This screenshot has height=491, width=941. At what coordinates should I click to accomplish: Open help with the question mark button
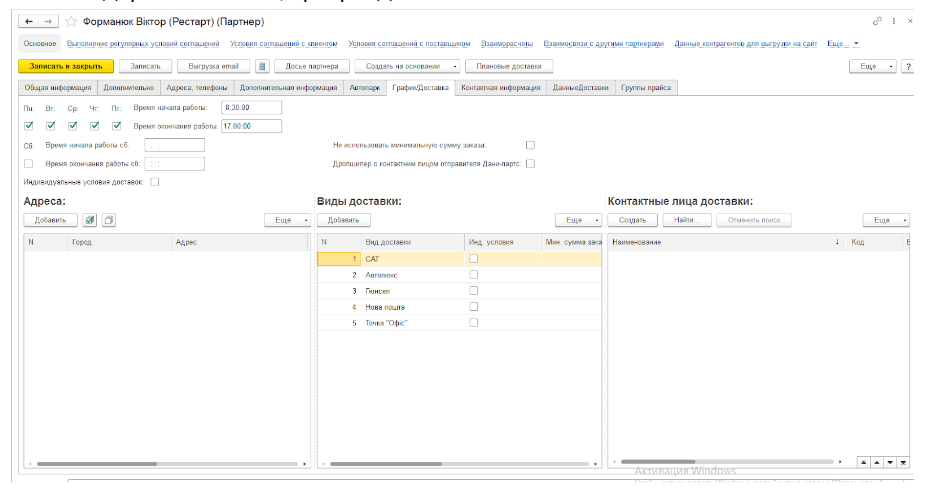pos(908,67)
